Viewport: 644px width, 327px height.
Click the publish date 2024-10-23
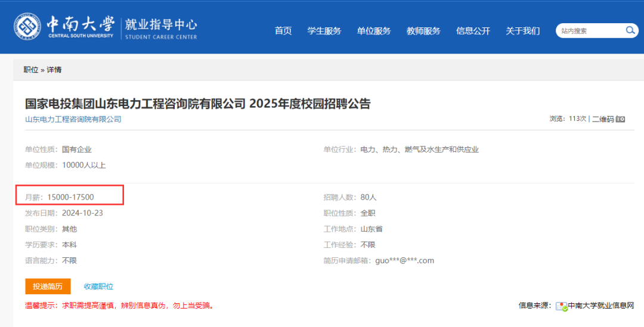coord(82,213)
